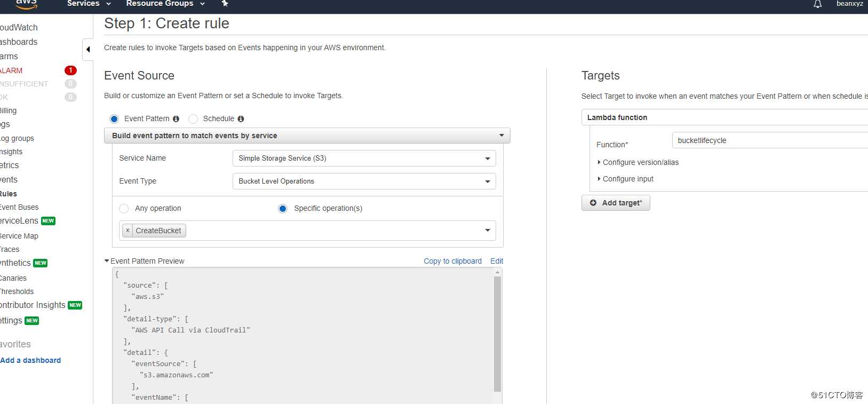Open Dashboards in the sidebar
The image size is (868, 404).
point(19,42)
